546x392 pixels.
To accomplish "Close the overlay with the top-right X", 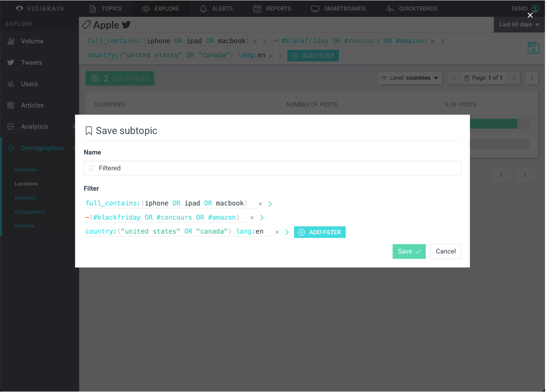I will click(530, 15).
